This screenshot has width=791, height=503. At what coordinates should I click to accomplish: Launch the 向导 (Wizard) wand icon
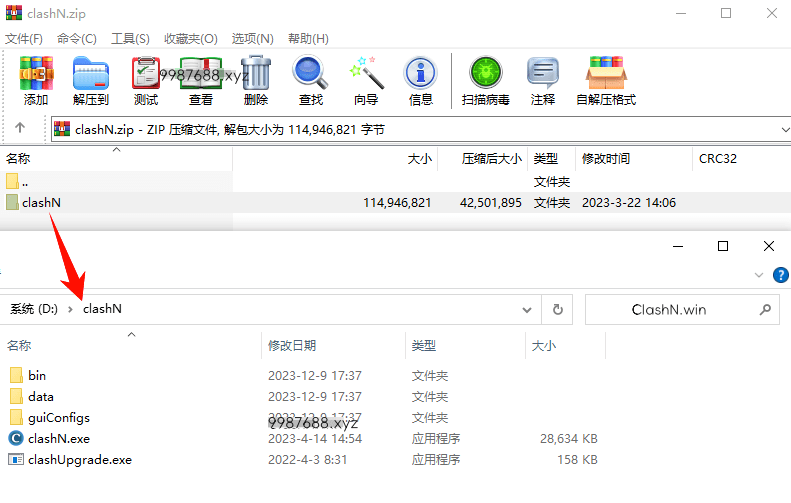point(366,74)
